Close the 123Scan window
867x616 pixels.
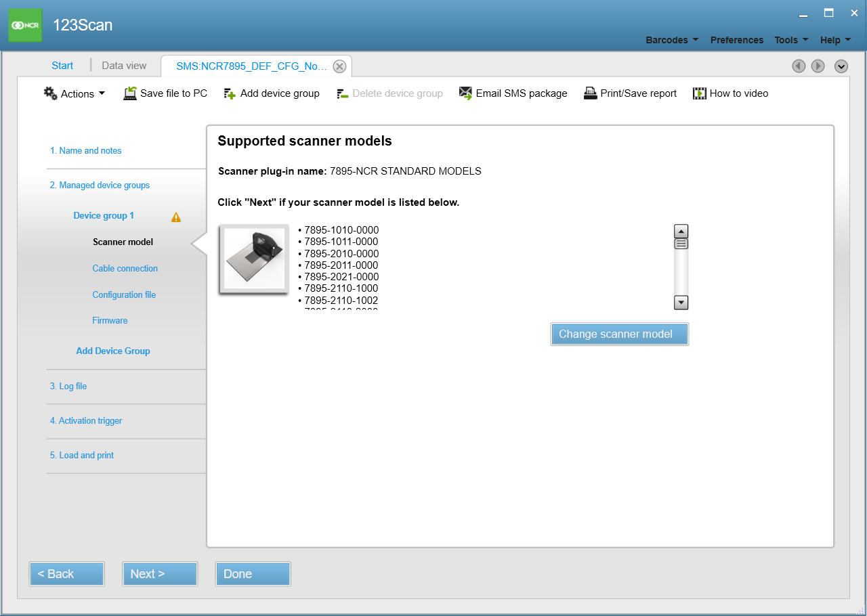pos(854,13)
